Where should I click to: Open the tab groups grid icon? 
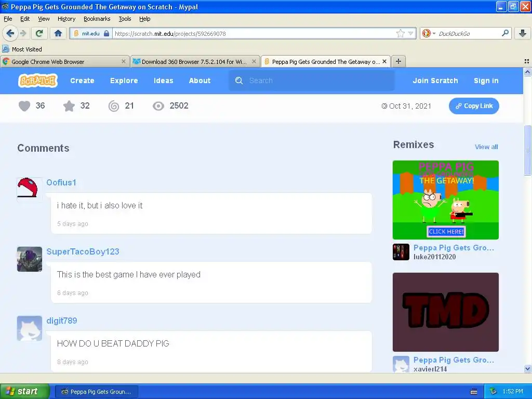527,61
